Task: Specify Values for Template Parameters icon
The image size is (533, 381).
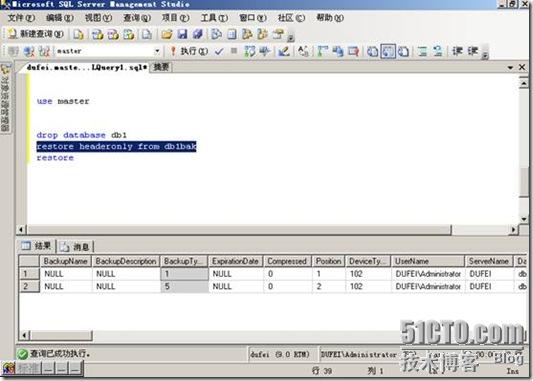Action: click(303, 51)
